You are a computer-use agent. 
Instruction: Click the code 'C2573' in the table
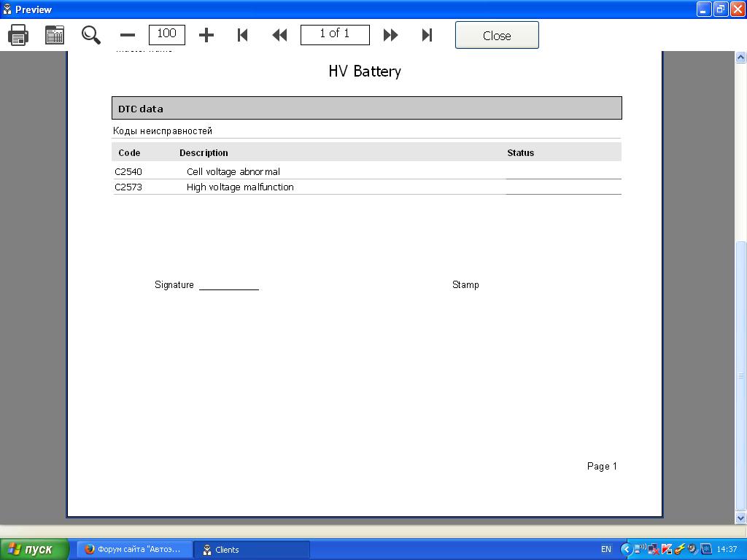click(128, 187)
